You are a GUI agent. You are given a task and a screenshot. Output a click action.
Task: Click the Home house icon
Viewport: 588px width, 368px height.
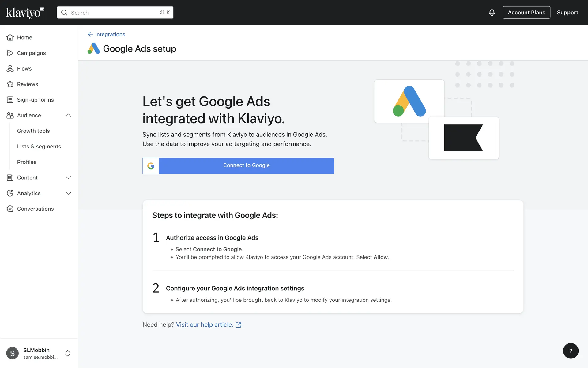(10, 37)
